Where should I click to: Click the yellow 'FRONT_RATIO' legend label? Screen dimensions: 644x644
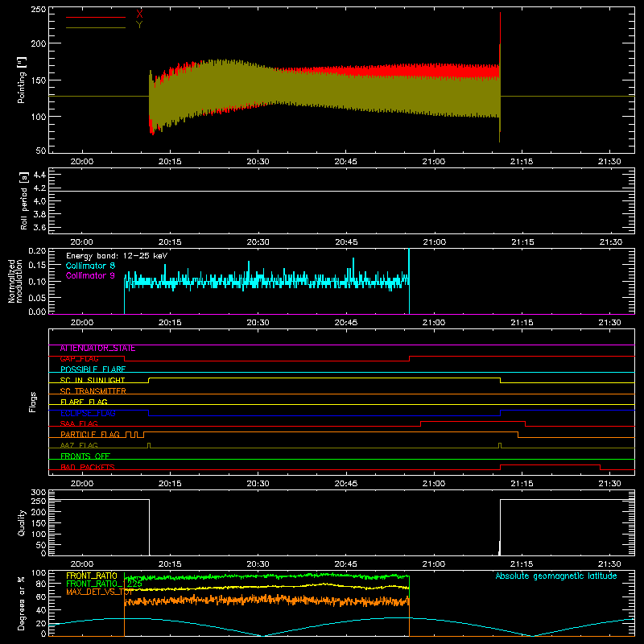[x=92, y=576]
